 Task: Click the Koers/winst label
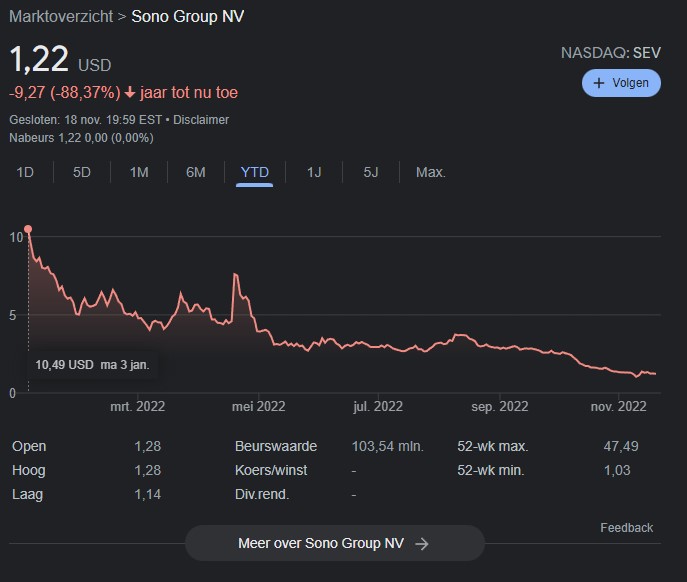click(271, 470)
